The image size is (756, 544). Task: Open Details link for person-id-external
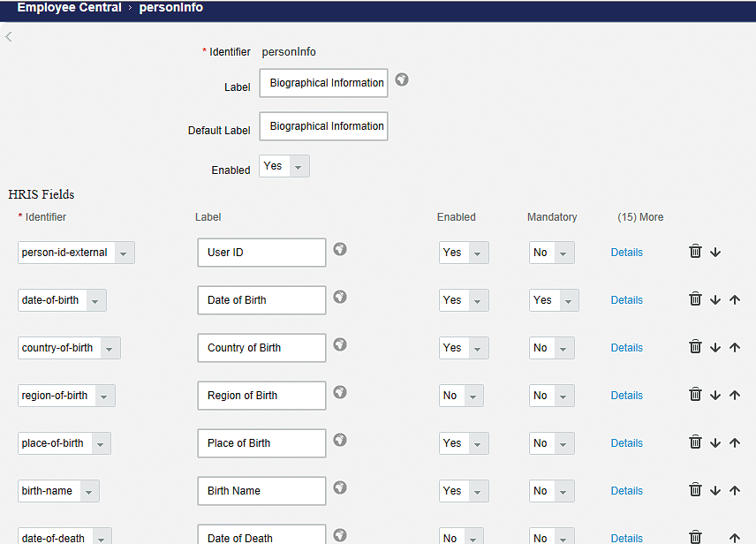626,253
